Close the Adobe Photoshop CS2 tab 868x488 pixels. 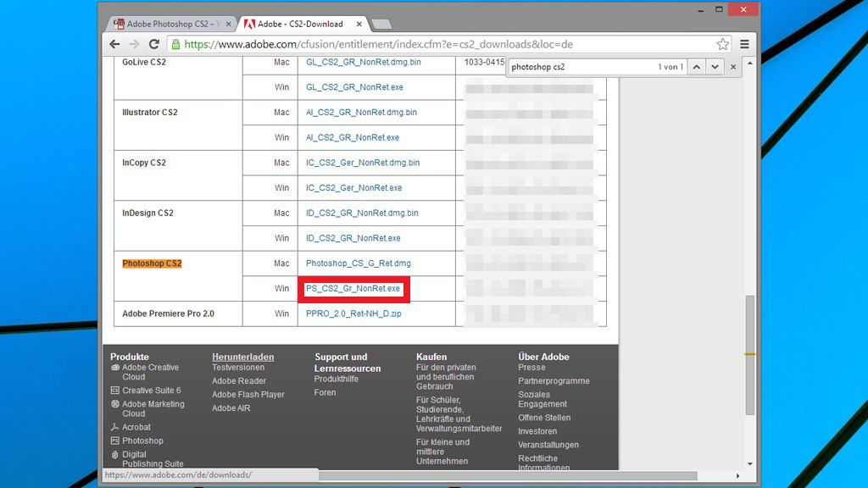(228, 25)
